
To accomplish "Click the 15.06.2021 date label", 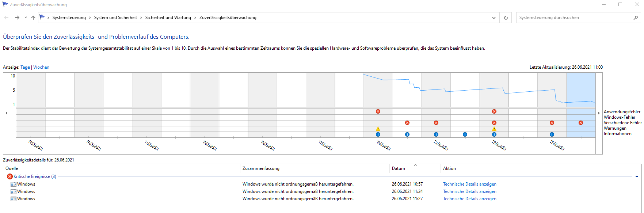I will tap(268, 145).
